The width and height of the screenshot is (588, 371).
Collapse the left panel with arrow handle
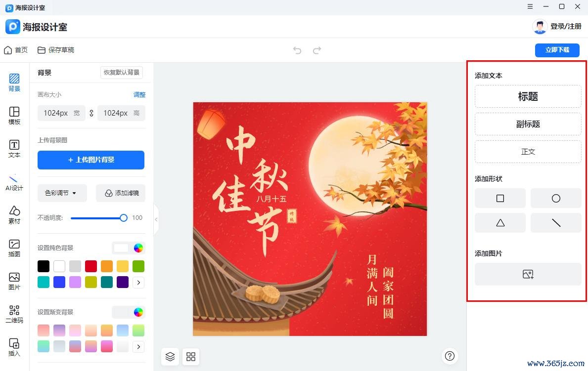pyautogui.click(x=156, y=220)
